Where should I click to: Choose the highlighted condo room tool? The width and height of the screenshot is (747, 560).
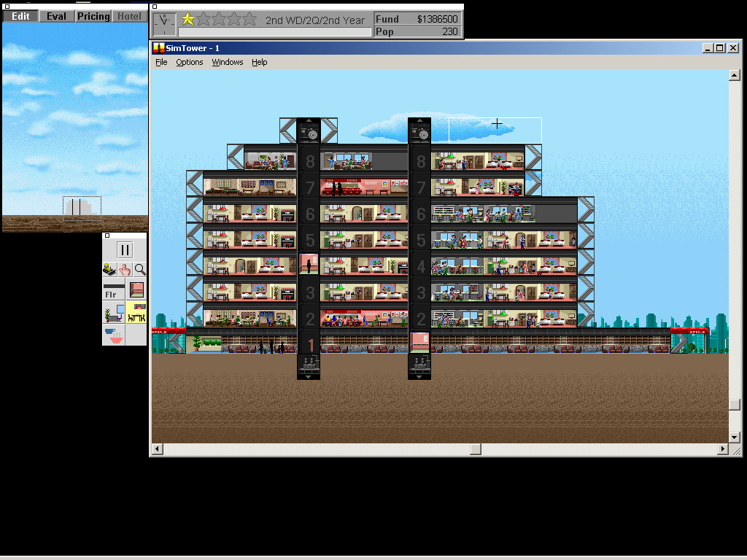(136, 312)
